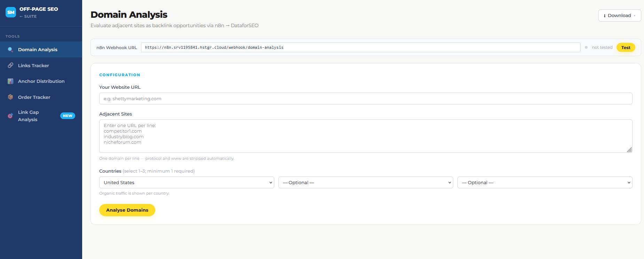The height and width of the screenshot is (259, 644).
Task: Click the 'Your Website URL' label
Action: (x=120, y=87)
